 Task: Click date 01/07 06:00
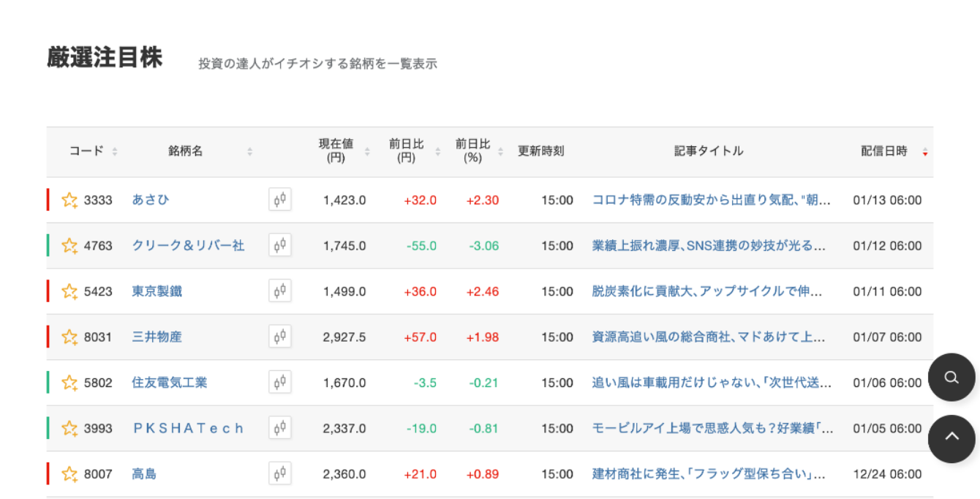click(887, 337)
